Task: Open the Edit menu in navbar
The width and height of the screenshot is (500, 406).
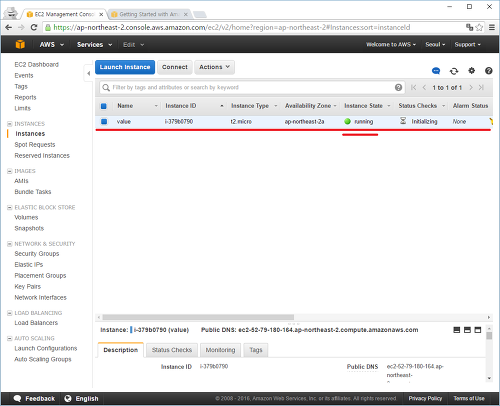Action: coord(133,44)
